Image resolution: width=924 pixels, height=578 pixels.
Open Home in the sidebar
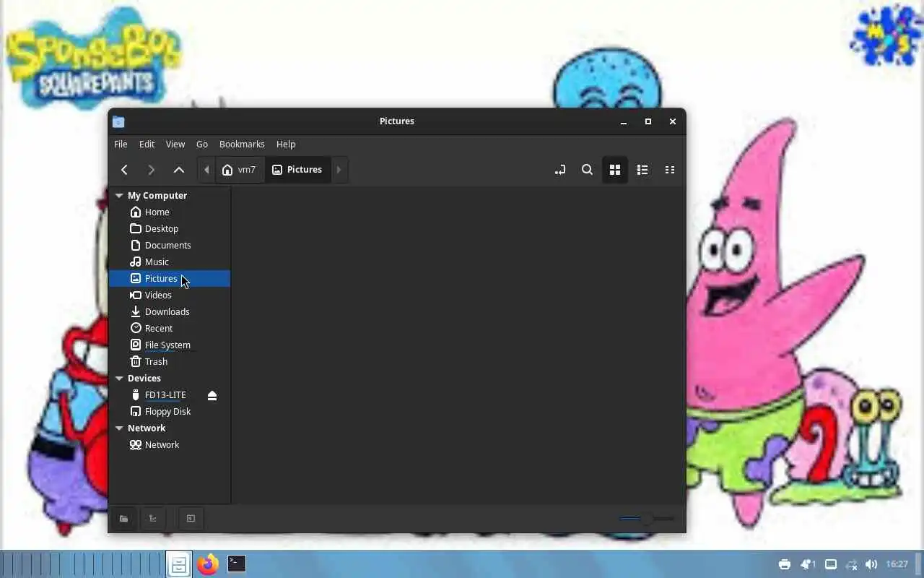pos(170,212)
